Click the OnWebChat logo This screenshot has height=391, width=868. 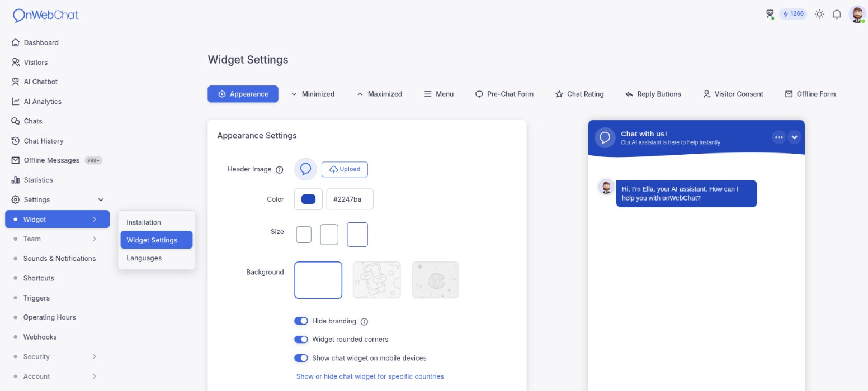[x=45, y=15]
